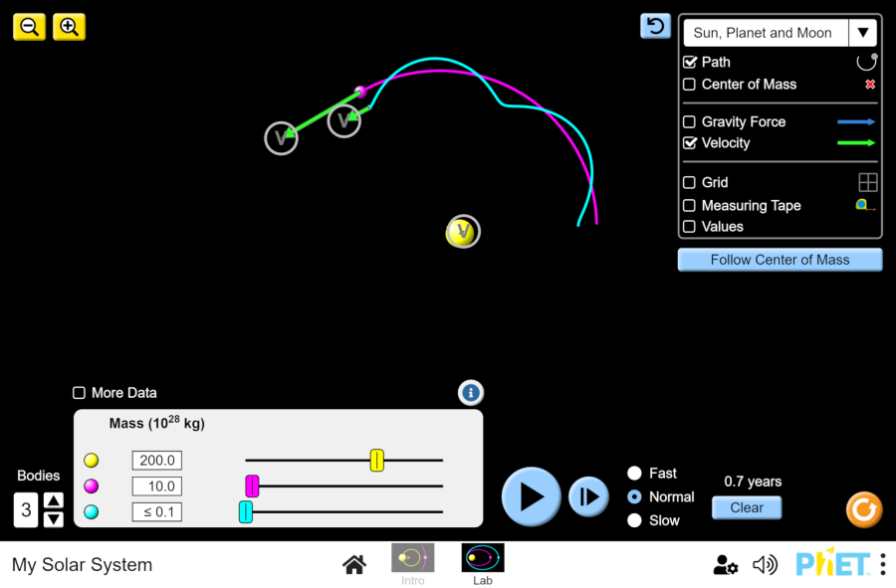Enable the More Data checkbox
The image size is (896, 588).
coord(79,393)
